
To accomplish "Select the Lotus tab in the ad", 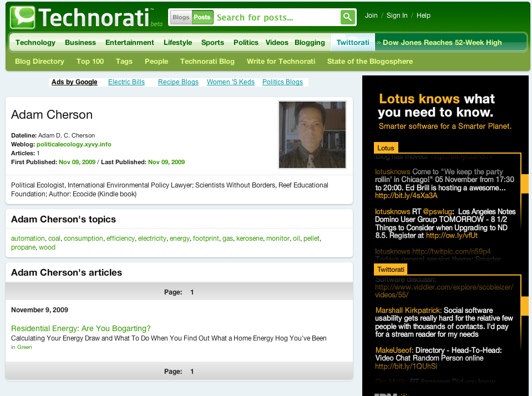I will [x=386, y=148].
